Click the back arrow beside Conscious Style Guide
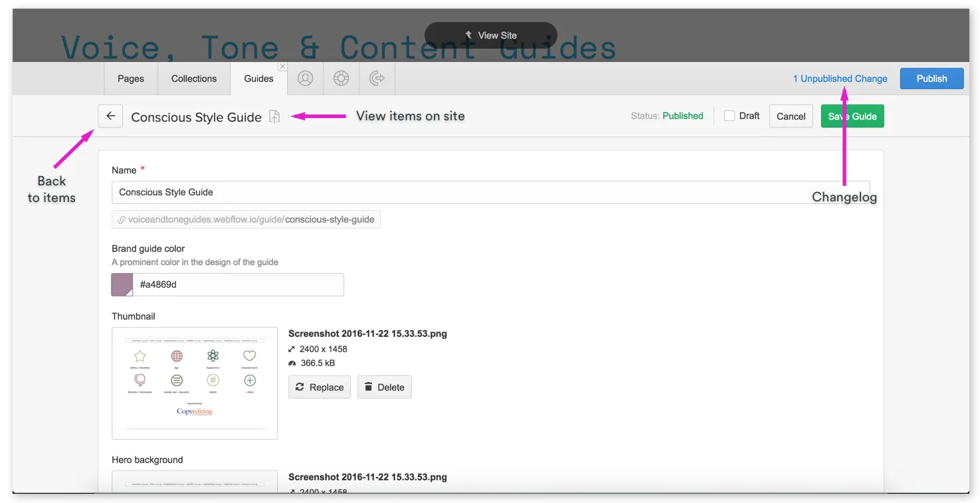980x503 pixels. pyautogui.click(x=110, y=116)
